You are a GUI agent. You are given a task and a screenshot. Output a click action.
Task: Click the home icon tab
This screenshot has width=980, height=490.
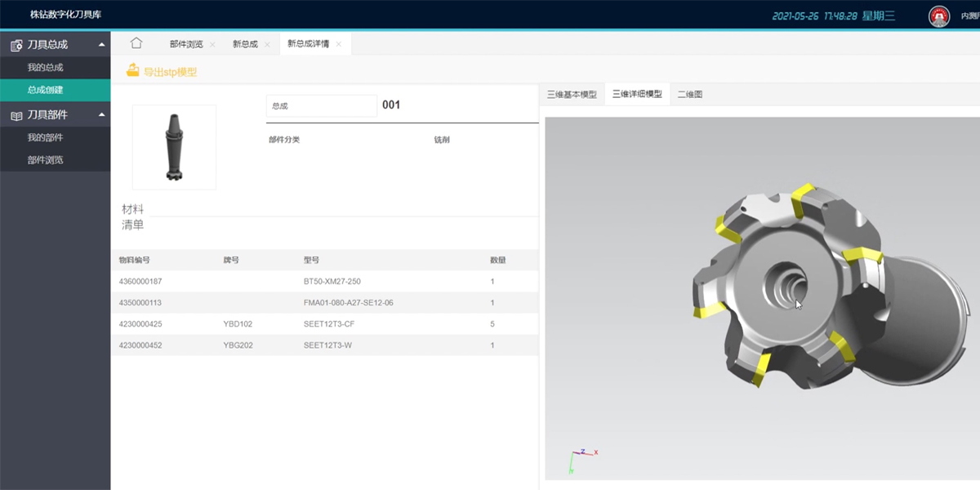[136, 43]
